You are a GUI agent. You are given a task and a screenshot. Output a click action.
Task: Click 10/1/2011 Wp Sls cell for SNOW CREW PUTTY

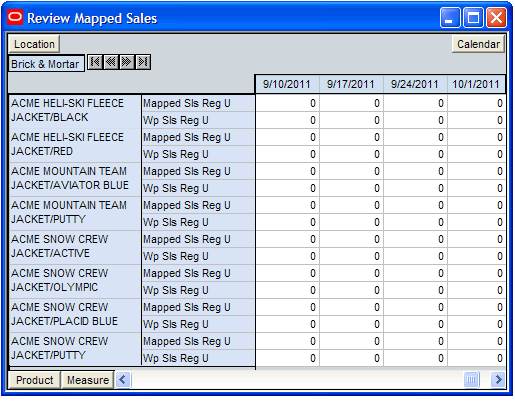(x=477, y=358)
